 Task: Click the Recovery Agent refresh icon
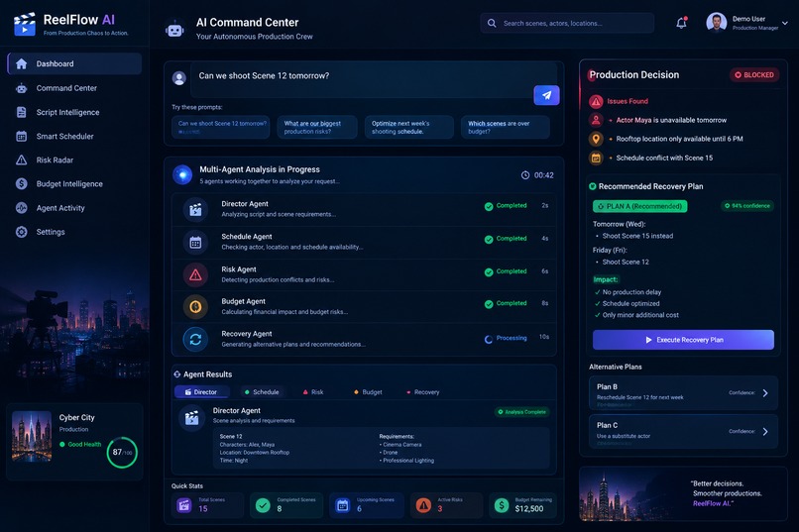pos(195,339)
